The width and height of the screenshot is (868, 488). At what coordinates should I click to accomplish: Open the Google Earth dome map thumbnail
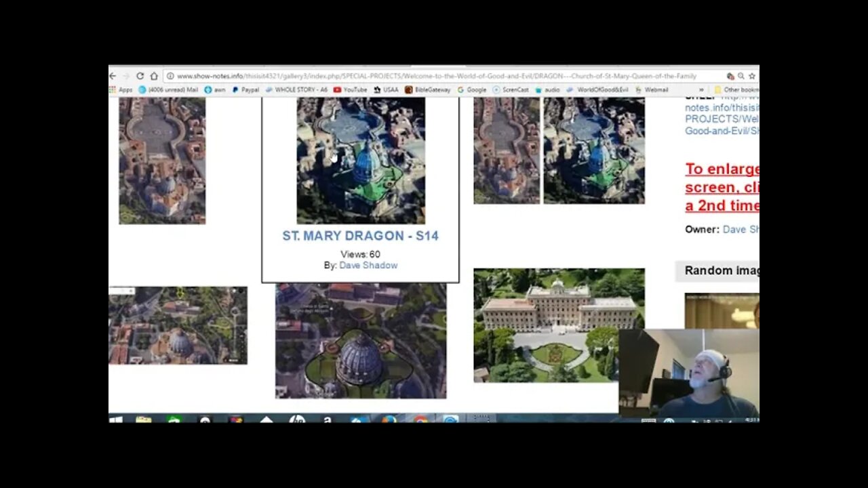pyautogui.click(x=178, y=325)
